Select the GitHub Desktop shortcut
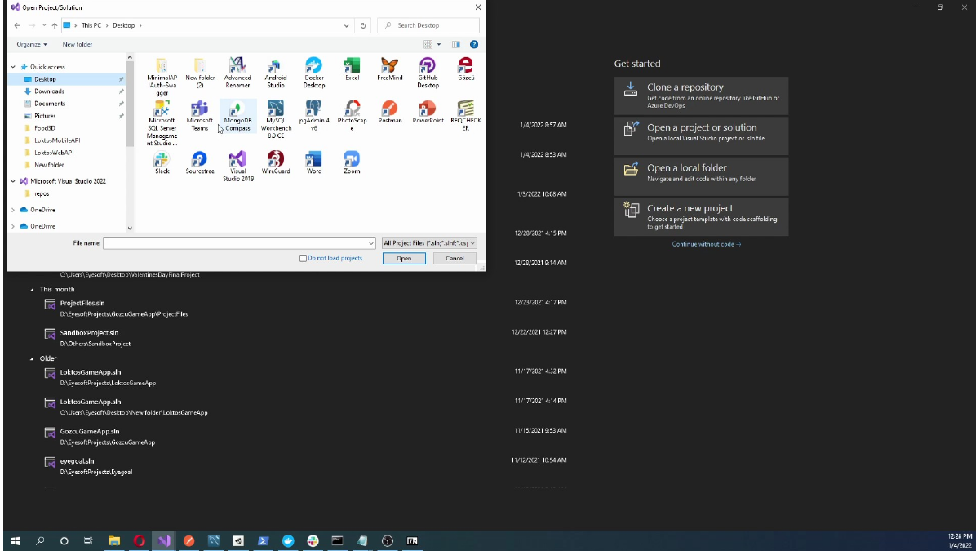Viewport: 980px width, 551px height. coord(428,73)
